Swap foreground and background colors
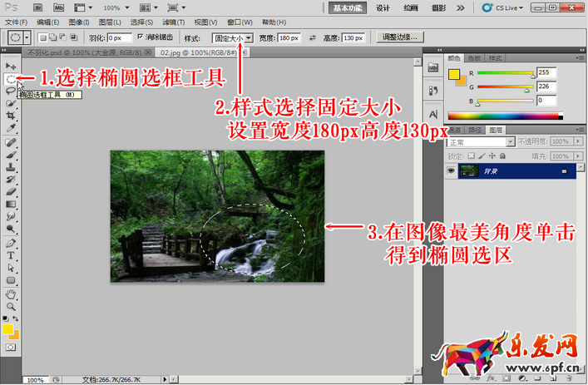Image resolution: width=588 pixels, height=385 pixels. coord(15,318)
